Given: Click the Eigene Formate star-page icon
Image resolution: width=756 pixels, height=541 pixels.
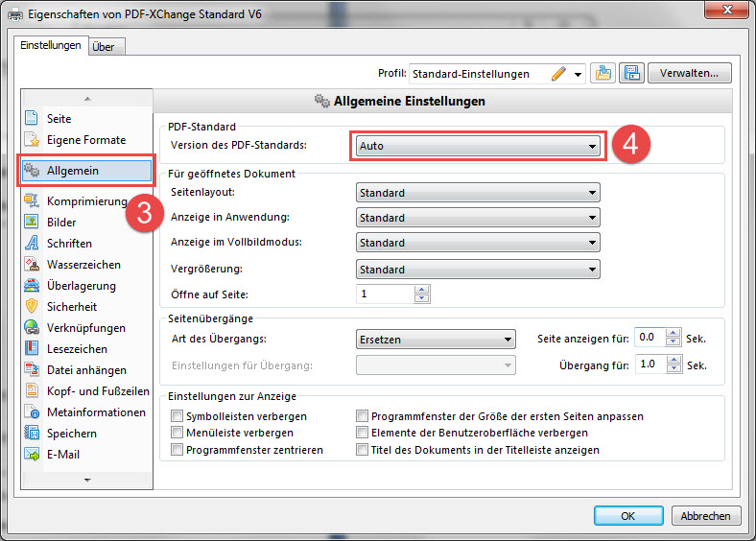Looking at the screenshot, I should point(32,139).
